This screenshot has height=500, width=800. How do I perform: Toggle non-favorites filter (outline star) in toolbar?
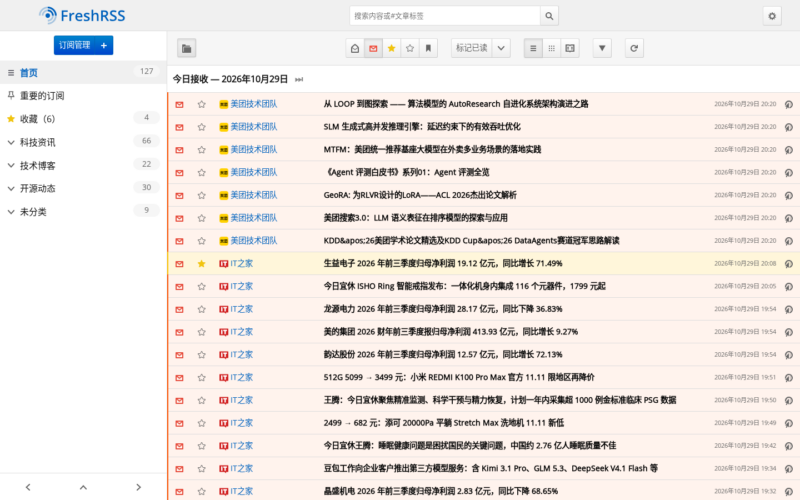click(410, 48)
